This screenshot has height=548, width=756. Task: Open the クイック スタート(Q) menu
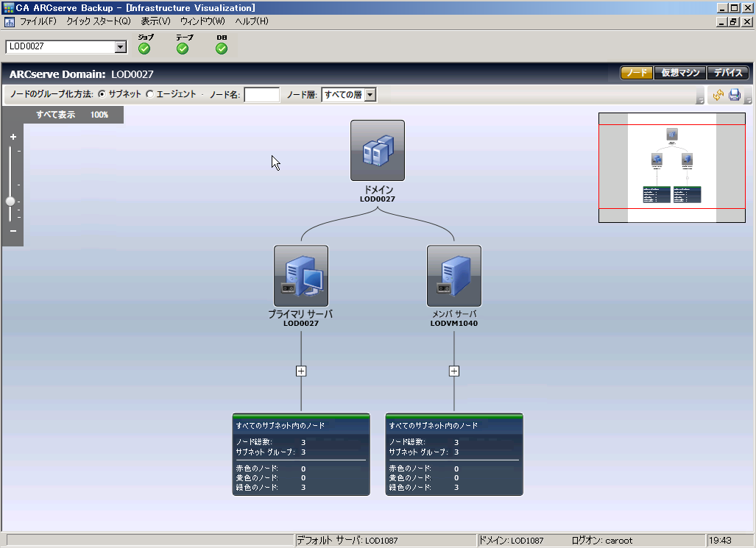pos(98,21)
